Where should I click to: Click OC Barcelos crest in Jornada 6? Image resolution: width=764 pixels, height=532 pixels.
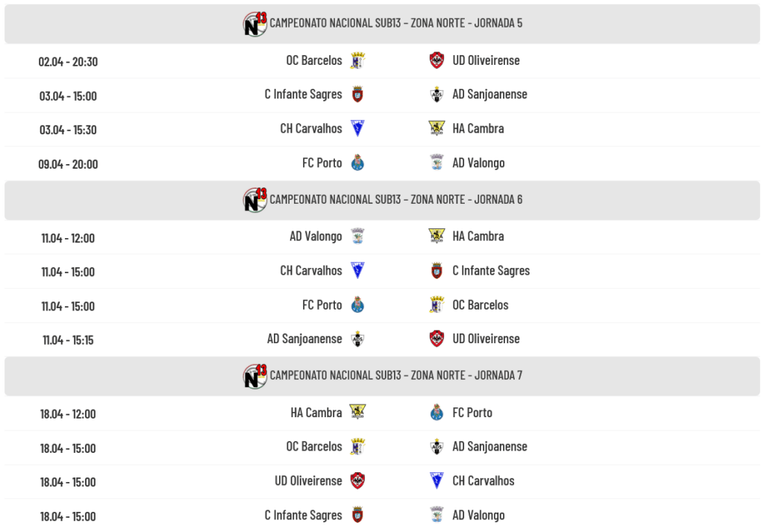tap(436, 304)
